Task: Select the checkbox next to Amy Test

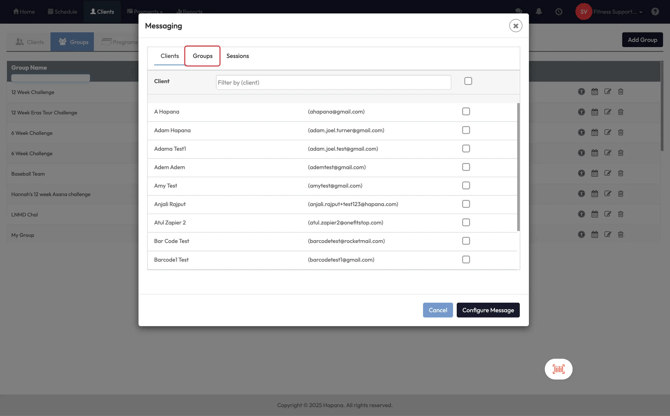Action: (x=466, y=185)
